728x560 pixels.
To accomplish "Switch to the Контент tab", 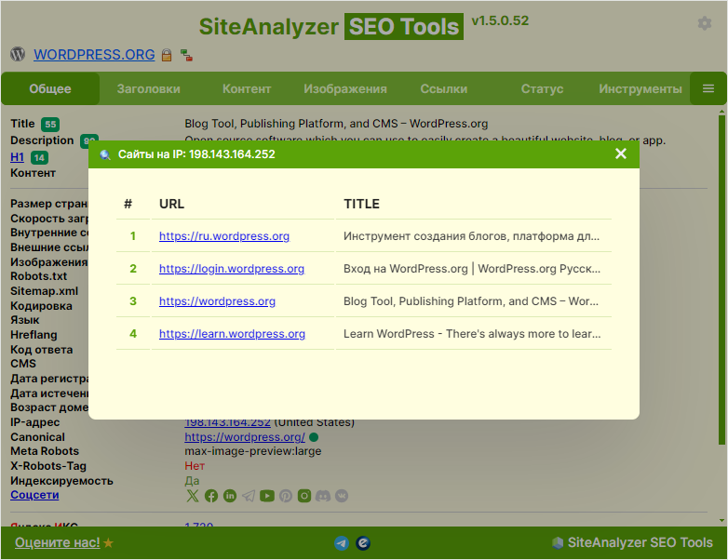I will coord(247,88).
